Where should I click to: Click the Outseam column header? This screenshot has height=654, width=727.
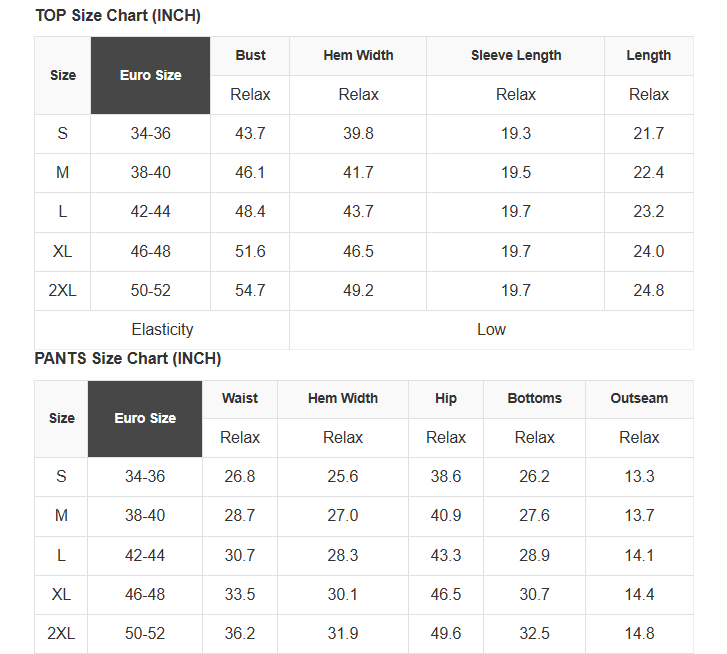pyautogui.click(x=639, y=398)
